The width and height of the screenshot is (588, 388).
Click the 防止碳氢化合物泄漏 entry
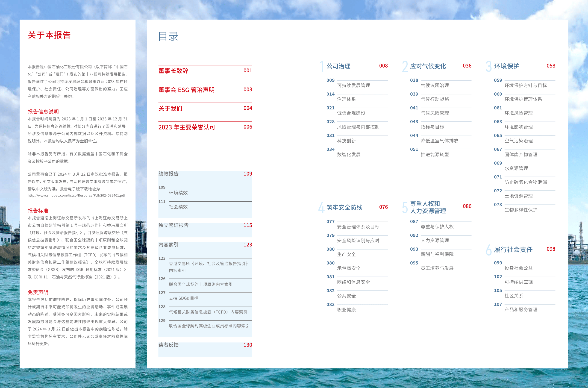(x=526, y=182)
